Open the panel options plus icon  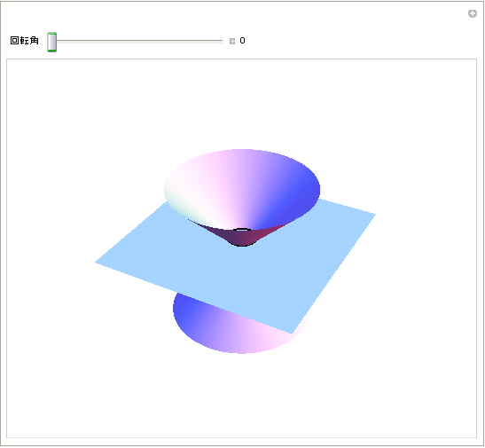472,13
